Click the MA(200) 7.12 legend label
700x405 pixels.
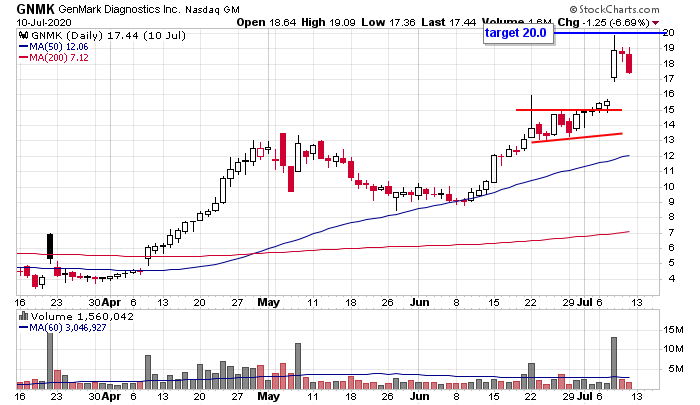pyautogui.click(x=59, y=58)
